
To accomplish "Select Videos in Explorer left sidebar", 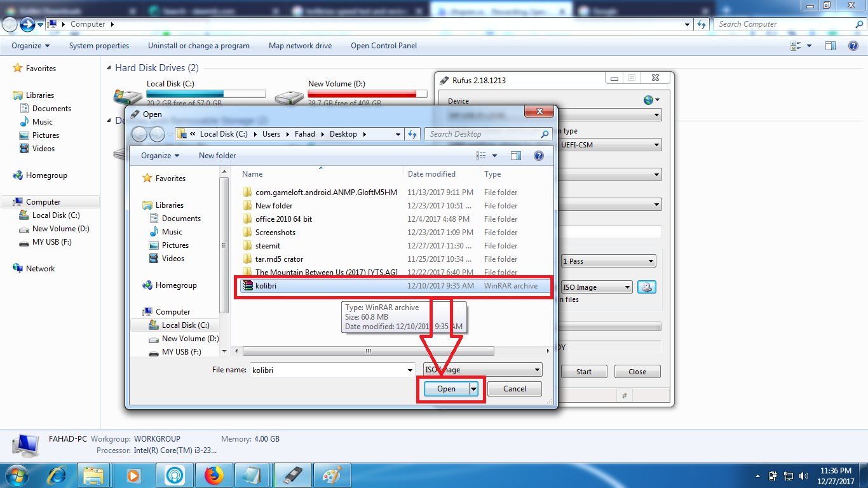I will pos(44,149).
